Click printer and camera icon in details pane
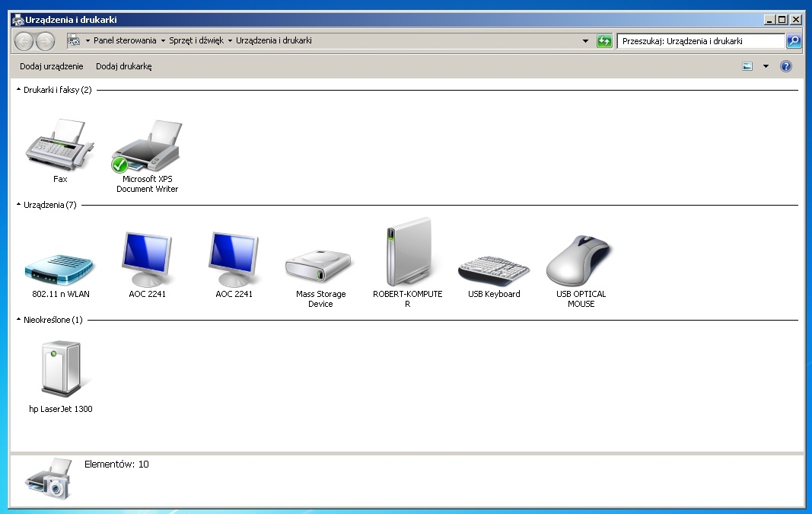812x514 pixels. [49, 479]
